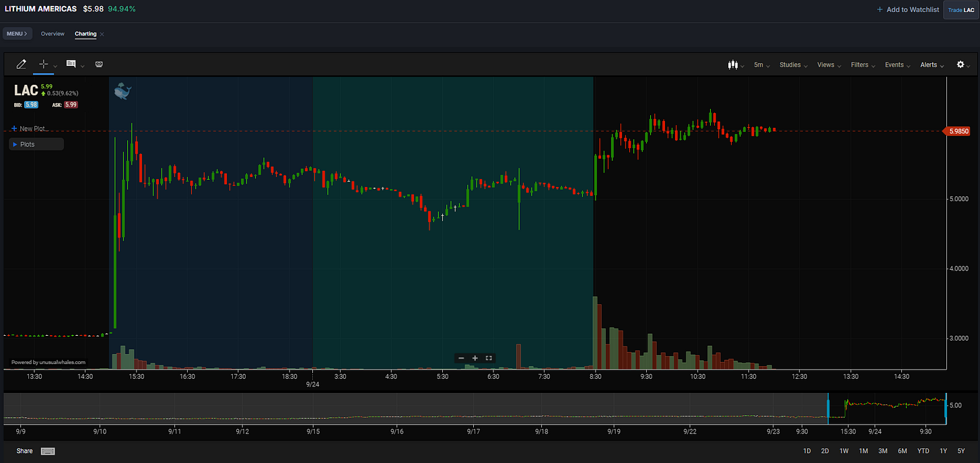980x463 pixels.
Task: Open the Events dropdown
Action: pyautogui.click(x=897, y=65)
